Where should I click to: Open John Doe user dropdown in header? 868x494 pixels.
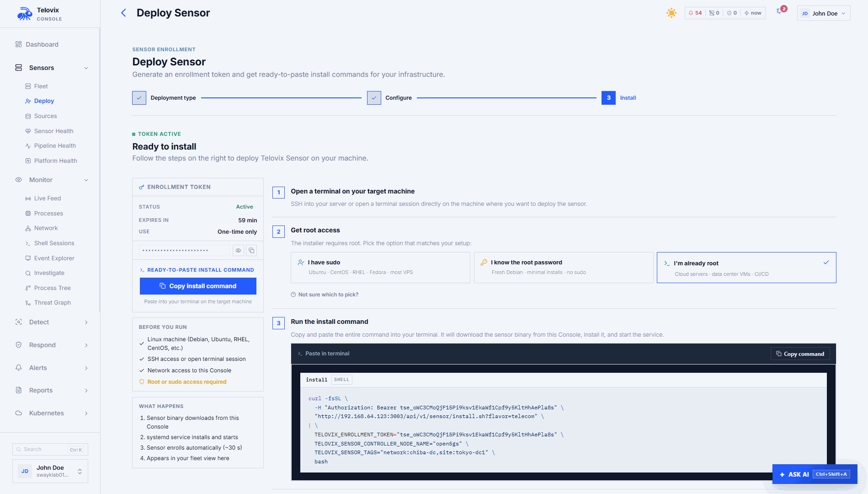(x=824, y=13)
